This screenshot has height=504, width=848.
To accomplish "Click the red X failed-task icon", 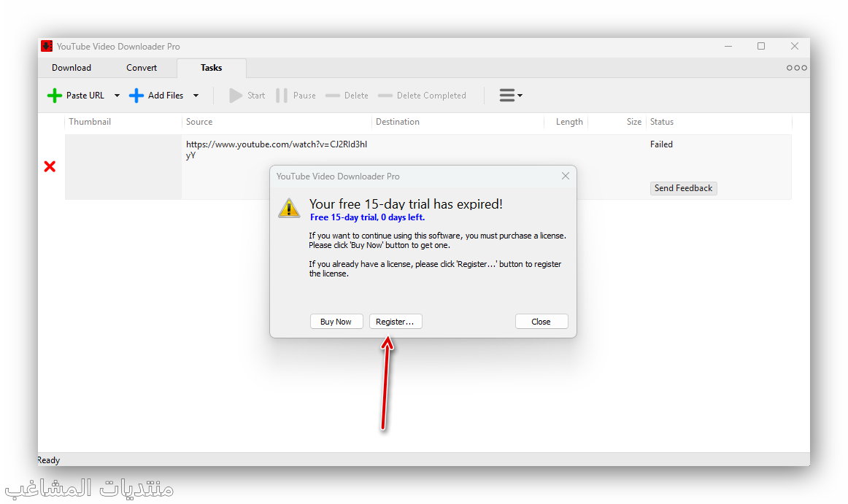I will [x=50, y=166].
